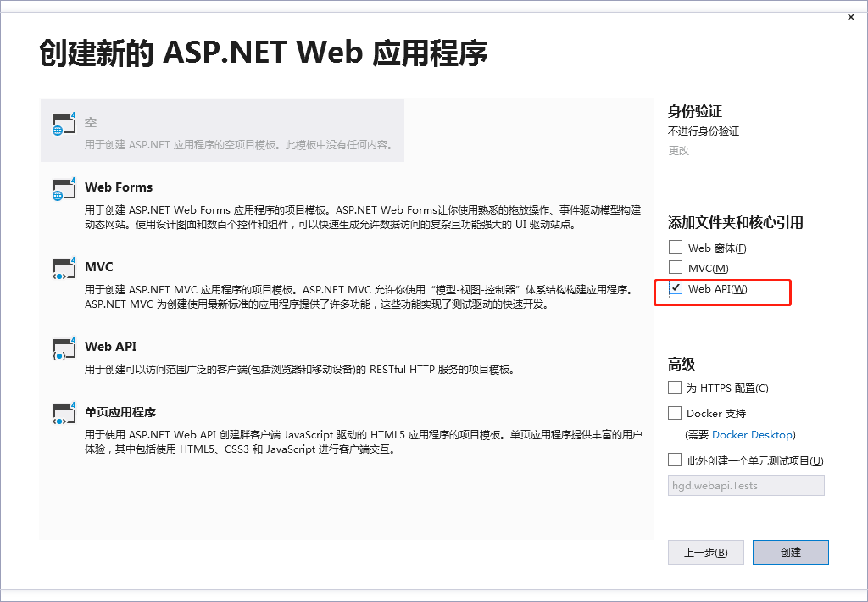The image size is (868, 602).
Task: Select the 单页应用程序 template icon
Action: click(x=64, y=420)
